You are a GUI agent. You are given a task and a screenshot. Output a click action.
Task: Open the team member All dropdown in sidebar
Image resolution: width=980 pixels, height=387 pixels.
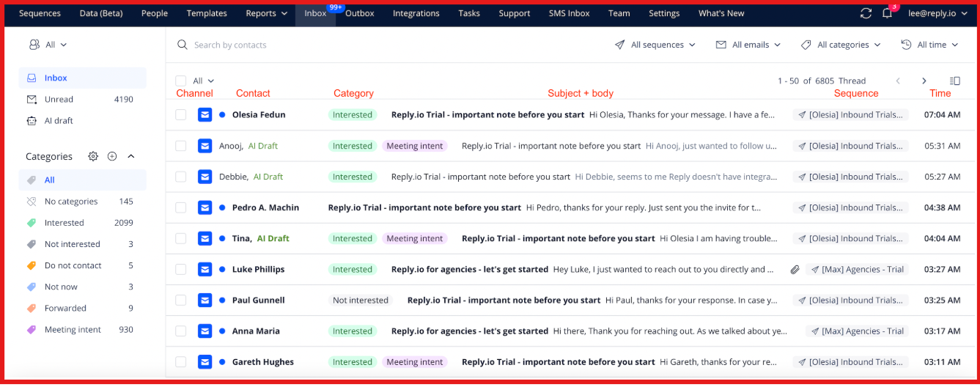(48, 45)
